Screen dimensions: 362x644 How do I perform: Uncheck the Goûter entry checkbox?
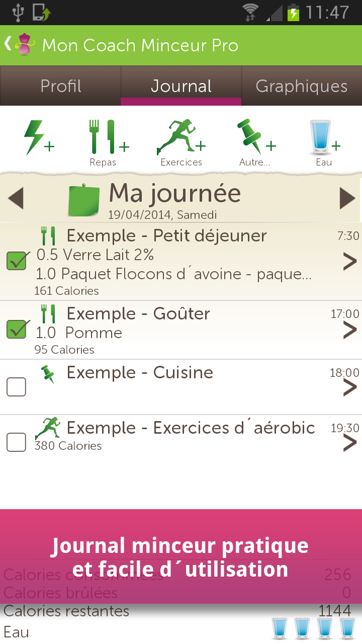(x=17, y=329)
